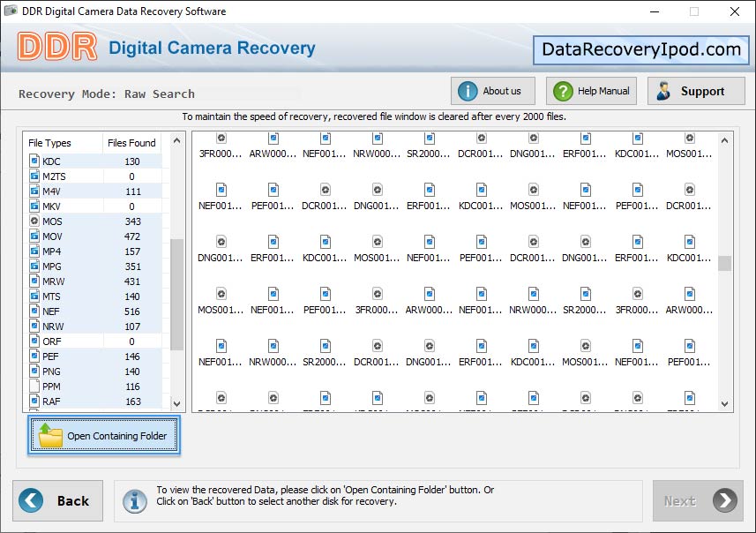Go Back to disk selection
Viewport: 756px width, 533px height.
click(x=58, y=500)
